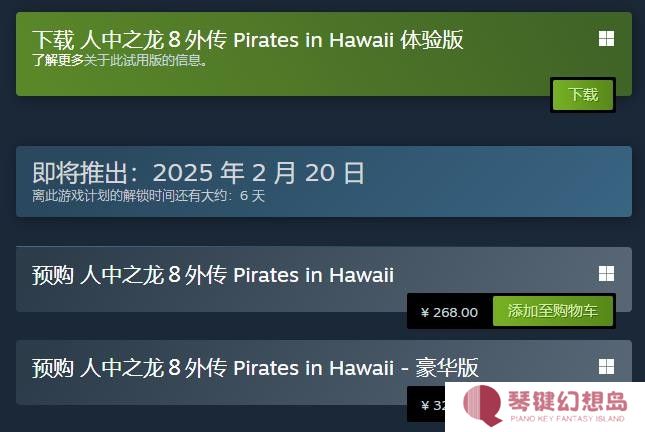The height and width of the screenshot is (432, 645).
Task: Click the unlock countdown text showing 6 天
Action: (x=148, y=196)
